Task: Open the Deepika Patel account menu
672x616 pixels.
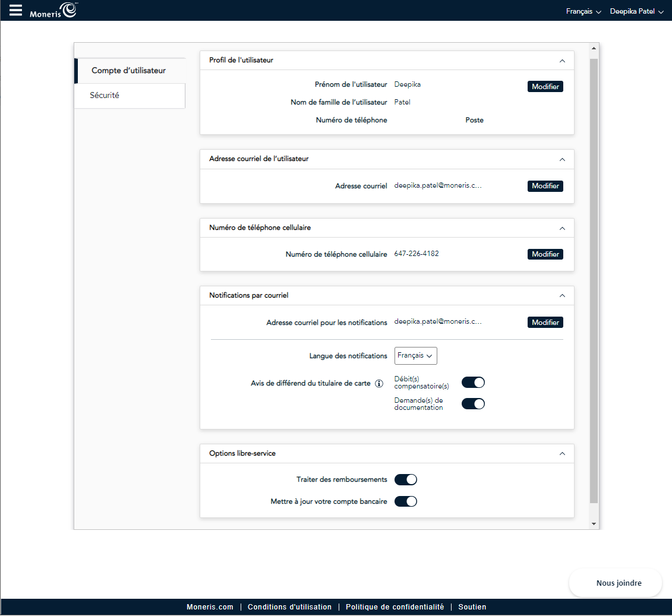Action: [636, 11]
